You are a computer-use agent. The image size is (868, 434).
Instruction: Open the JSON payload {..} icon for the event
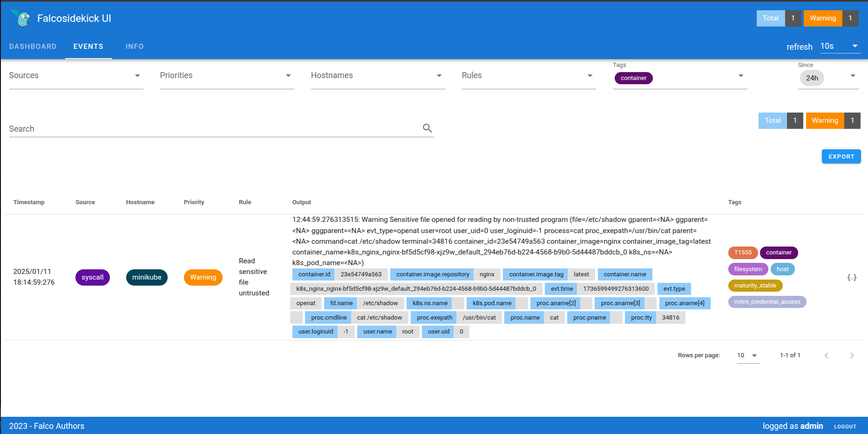tap(852, 277)
